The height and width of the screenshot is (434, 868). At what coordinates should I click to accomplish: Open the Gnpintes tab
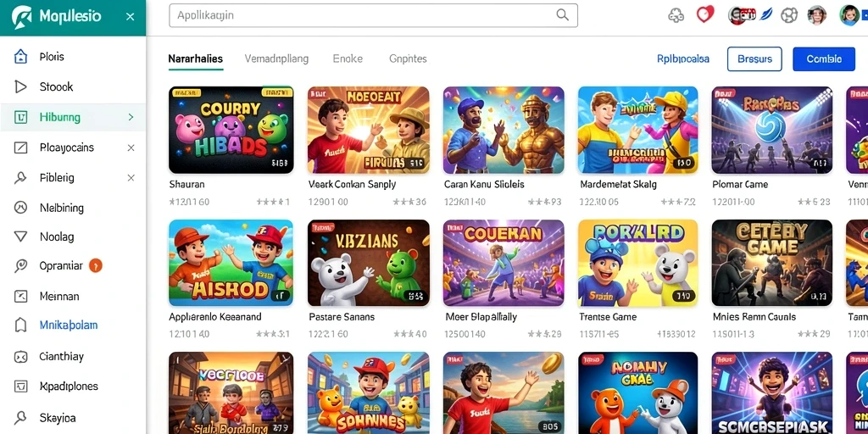[408, 58]
